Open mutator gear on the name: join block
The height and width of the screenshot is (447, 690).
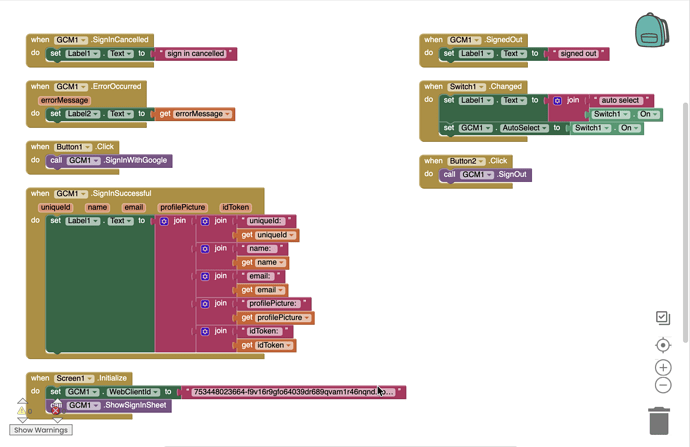coord(205,249)
